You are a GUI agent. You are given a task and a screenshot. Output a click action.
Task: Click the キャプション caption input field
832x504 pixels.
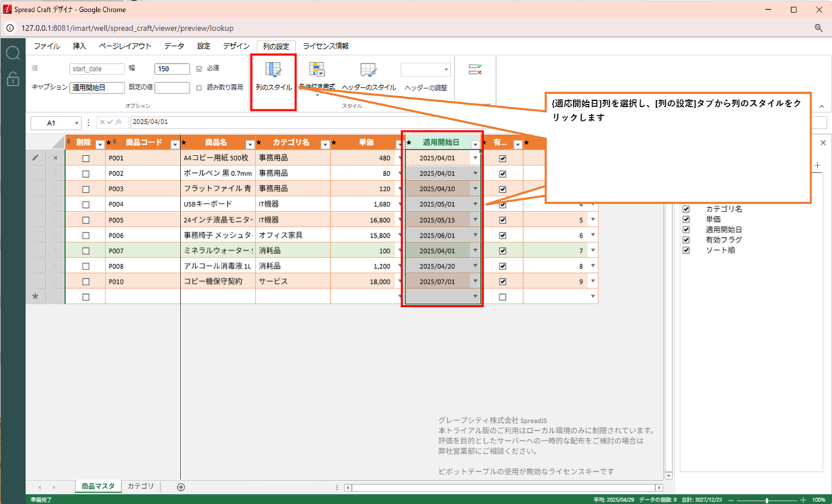point(97,88)
